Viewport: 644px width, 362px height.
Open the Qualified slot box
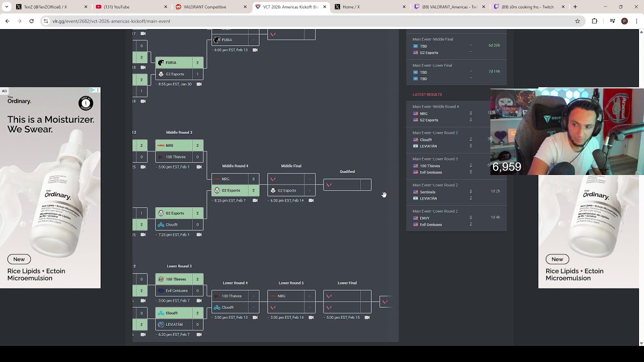347,185
